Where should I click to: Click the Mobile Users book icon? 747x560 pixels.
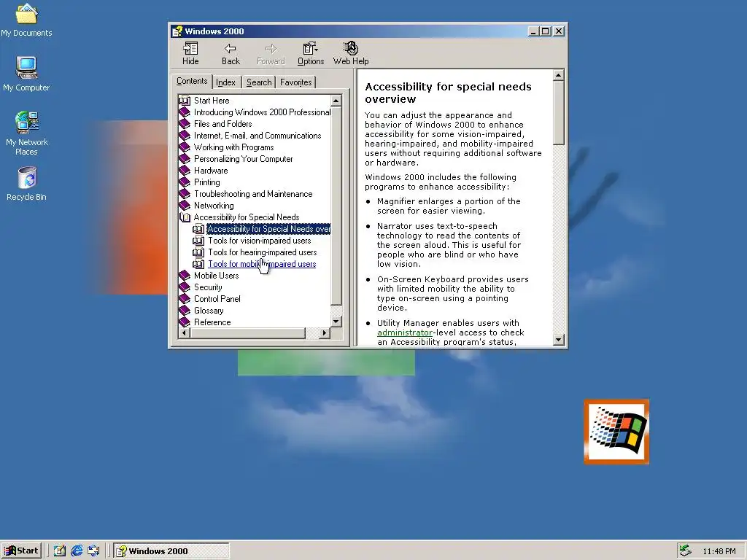click(x=185, y=276)
